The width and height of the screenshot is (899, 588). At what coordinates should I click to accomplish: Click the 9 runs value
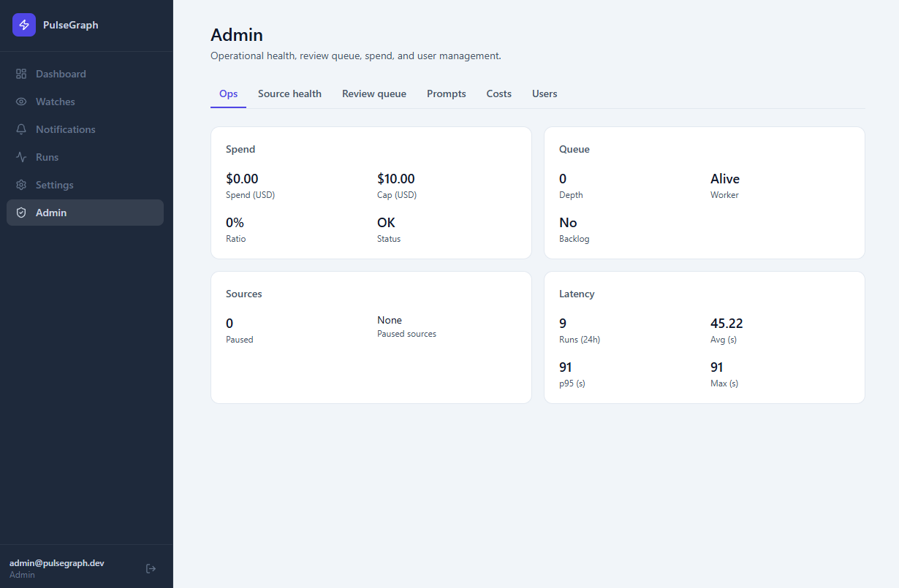[x=563, y=324]
